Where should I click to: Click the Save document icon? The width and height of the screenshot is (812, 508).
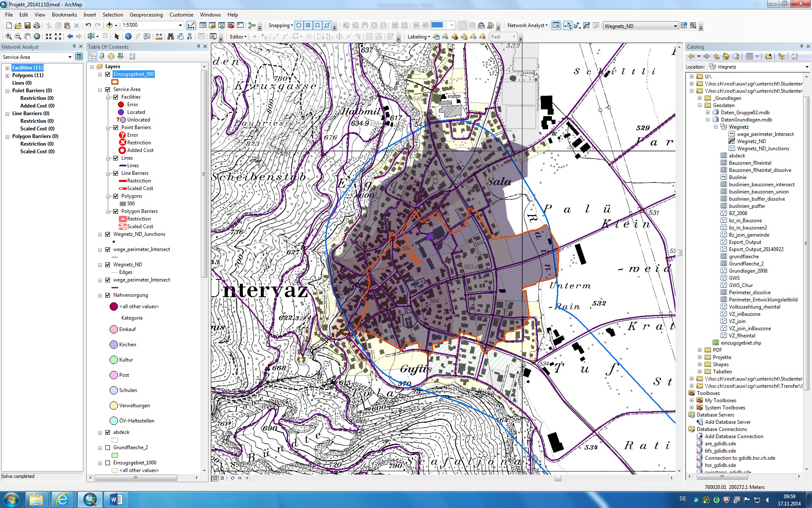point(27,25)
